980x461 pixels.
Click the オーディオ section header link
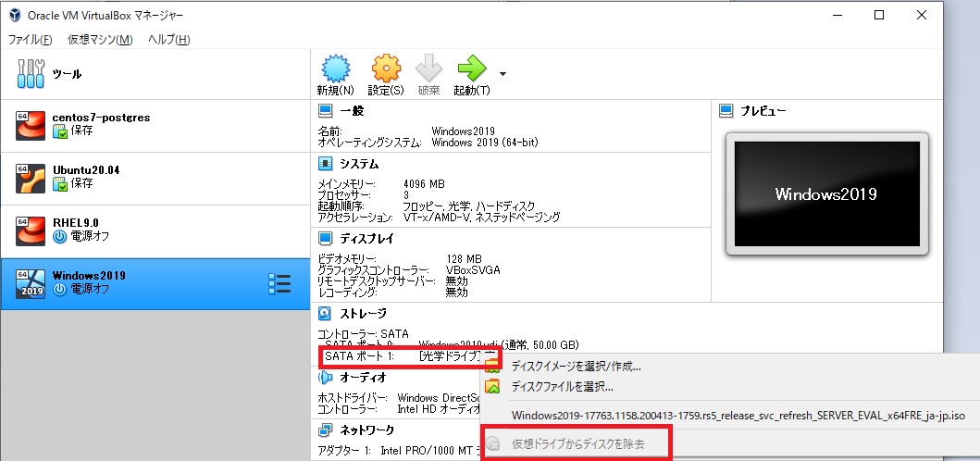click(363, 378)
